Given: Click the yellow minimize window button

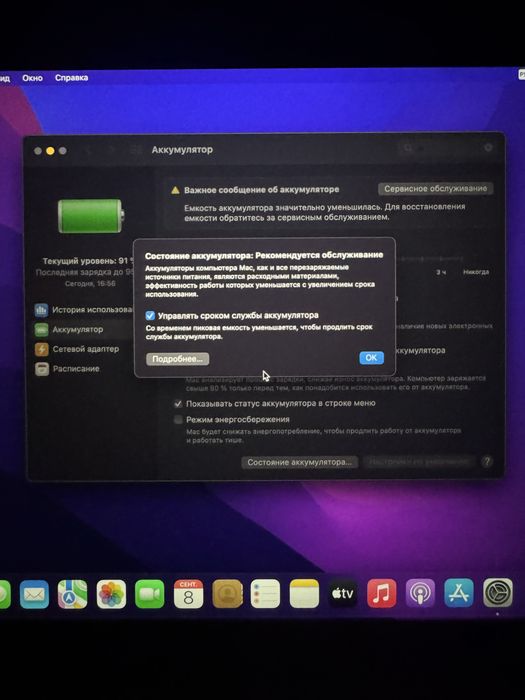Looking at the screenshot, I should 50,151.
